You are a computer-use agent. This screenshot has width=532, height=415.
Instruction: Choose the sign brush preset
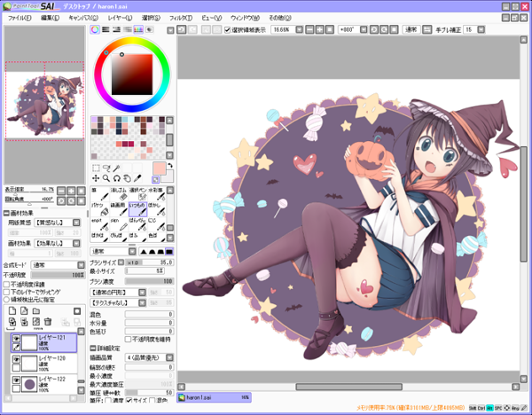coord(119,224)
